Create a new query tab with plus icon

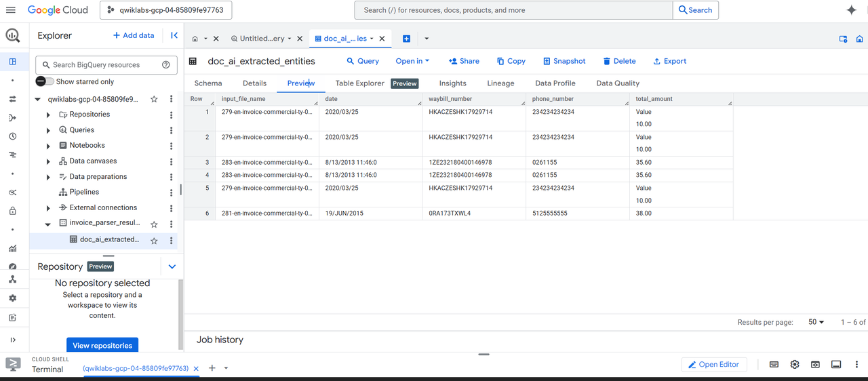pyautogui.click(x=406, y=39)
